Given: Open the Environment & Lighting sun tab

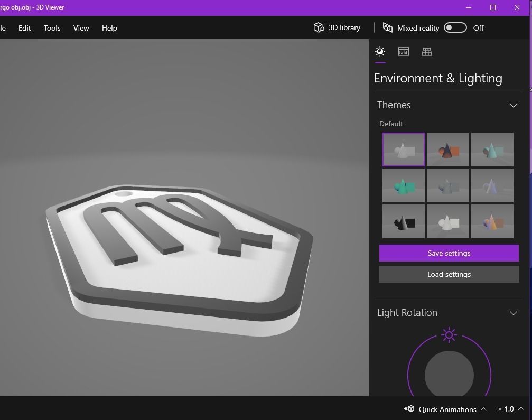Looking at the screenshot, I should click(380, 52).
